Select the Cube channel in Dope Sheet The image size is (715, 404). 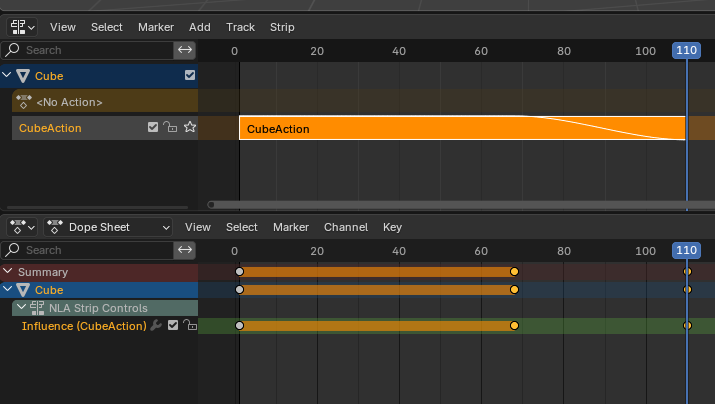tap(49, 290)
